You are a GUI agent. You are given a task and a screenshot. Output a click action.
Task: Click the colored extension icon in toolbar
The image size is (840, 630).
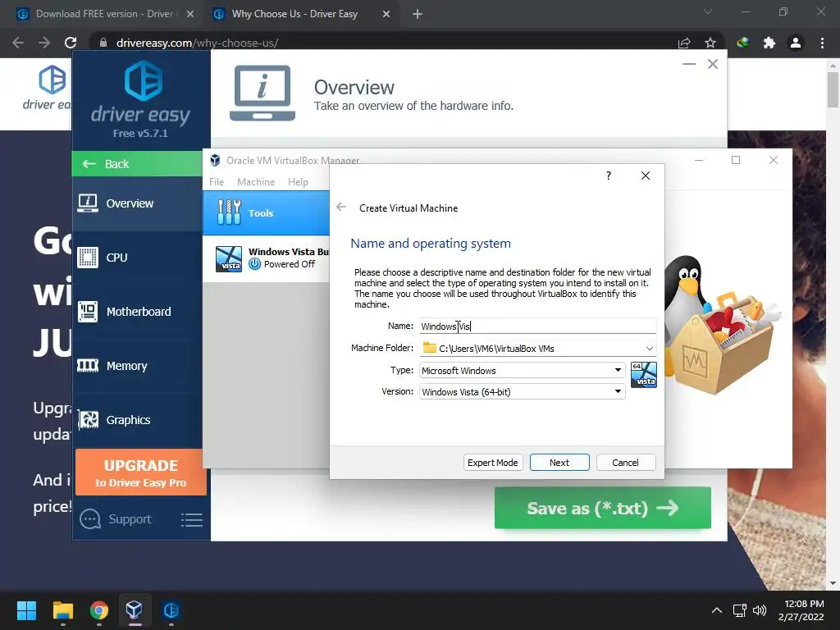coord(742,43)
